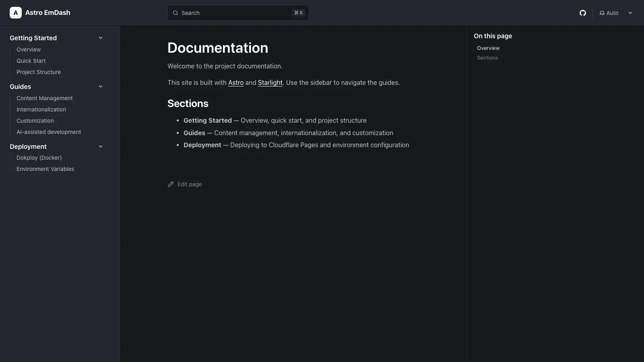Open the Internationalization guide
The height and width of the screenshot is (362, 644).
click(x=41, y=109)
